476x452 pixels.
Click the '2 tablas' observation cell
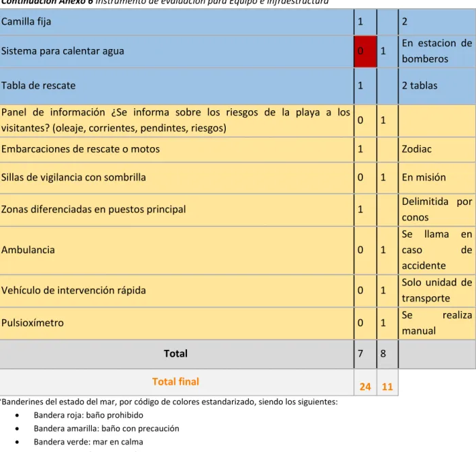420,85
